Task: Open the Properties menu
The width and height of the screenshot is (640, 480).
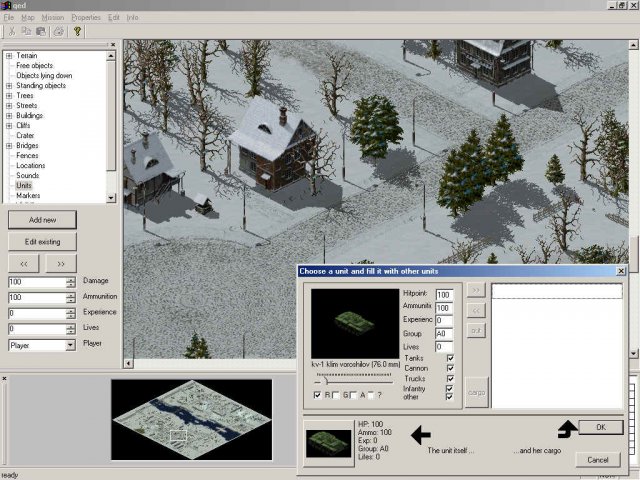Action: pos(85,18)
